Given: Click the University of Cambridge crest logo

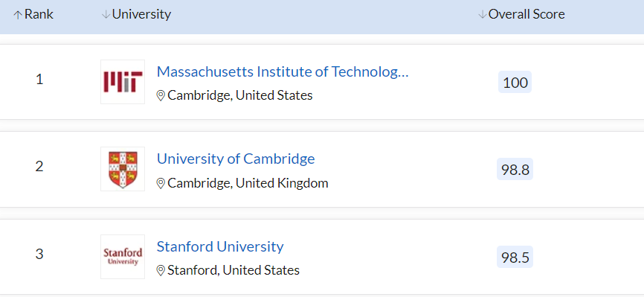Looking at the screenshot, I should click(x=123, y=169).
